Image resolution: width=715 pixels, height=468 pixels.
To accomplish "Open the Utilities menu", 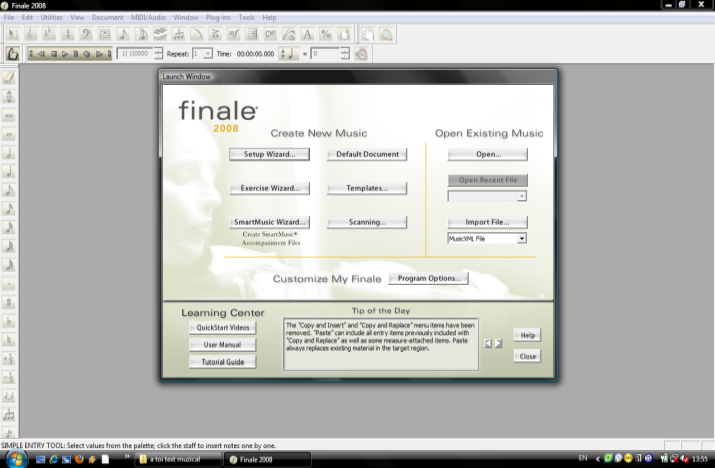I will coord(52,17).
